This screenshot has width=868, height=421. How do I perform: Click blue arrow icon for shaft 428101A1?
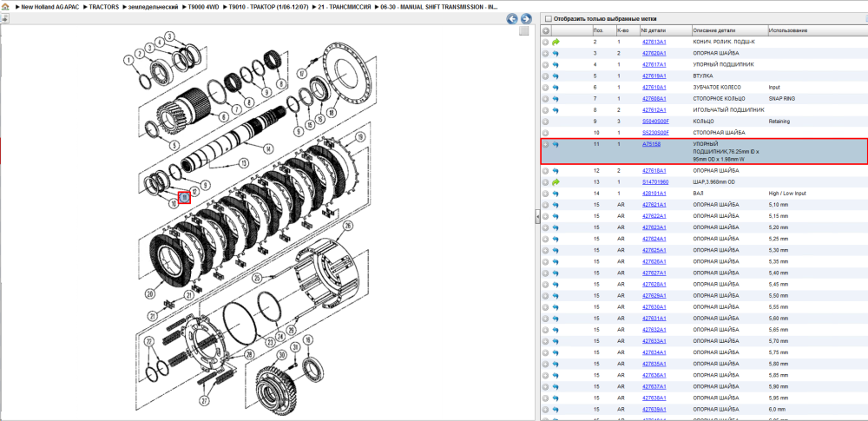556,194
